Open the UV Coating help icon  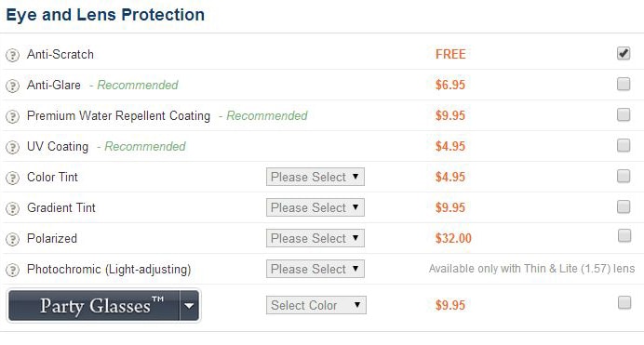[x=12, y=147]
